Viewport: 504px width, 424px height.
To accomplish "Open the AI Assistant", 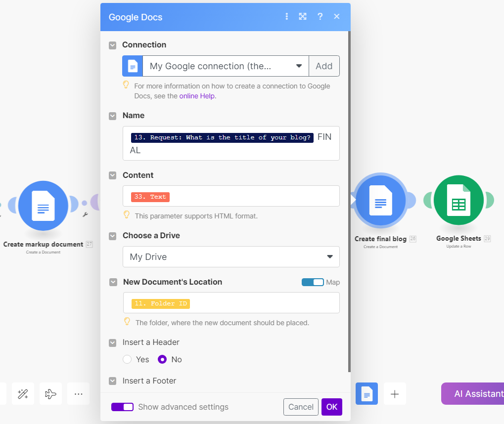I will pyautogui.click(x=472, y=393).
